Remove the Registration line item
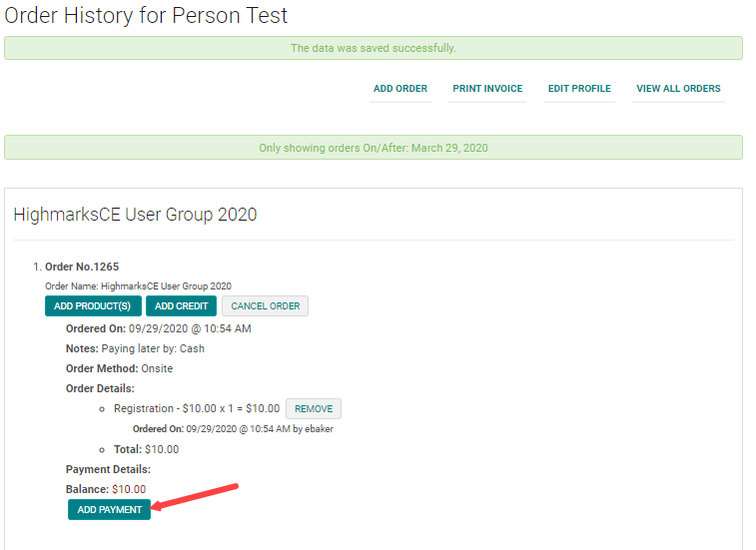The image size is (756, 550). tap(314, 409)
